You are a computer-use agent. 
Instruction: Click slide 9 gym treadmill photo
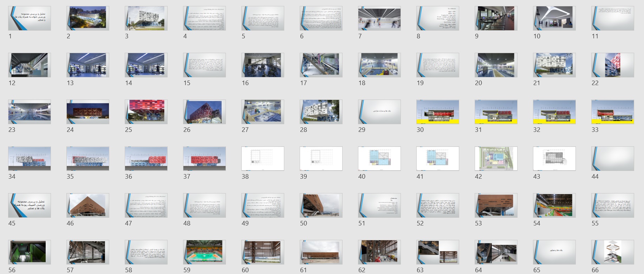pyautogui.click(x=496, y=18)
